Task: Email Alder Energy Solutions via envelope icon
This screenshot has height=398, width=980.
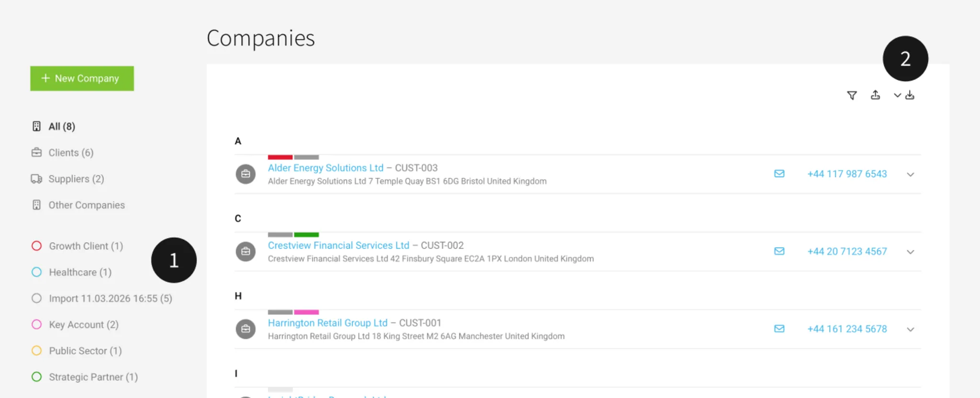Action: pyautogui.click(x=780, y=173)
